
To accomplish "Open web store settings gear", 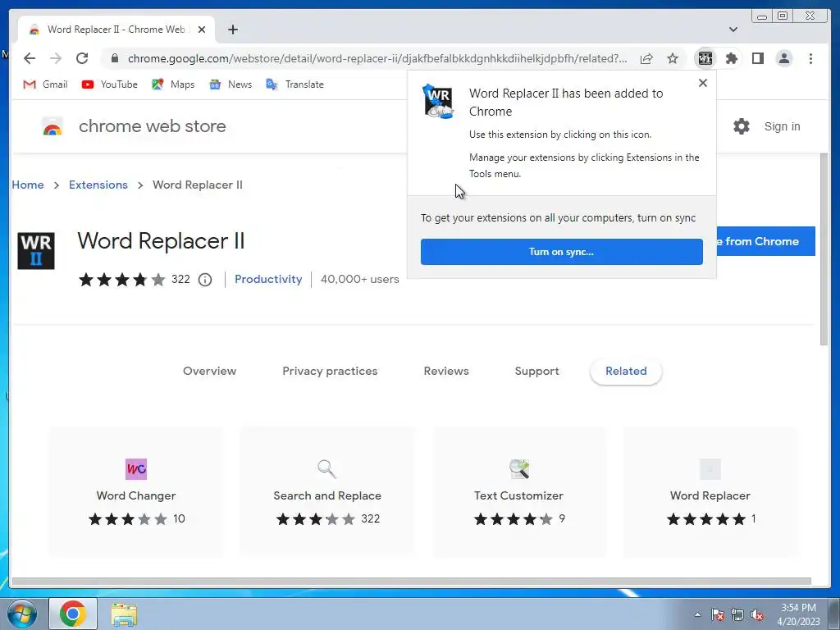I will coord(742,126).
